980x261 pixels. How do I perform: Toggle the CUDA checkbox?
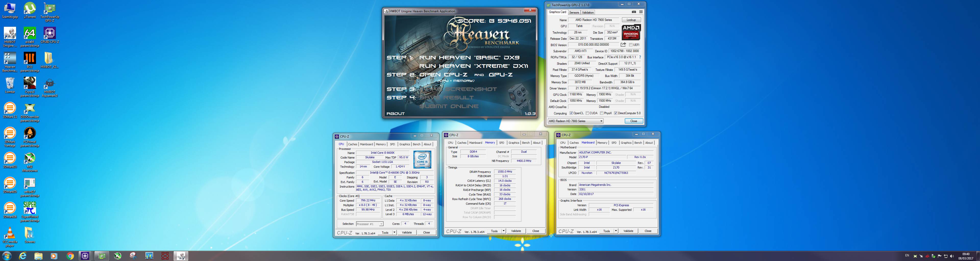tap(587, 113)
